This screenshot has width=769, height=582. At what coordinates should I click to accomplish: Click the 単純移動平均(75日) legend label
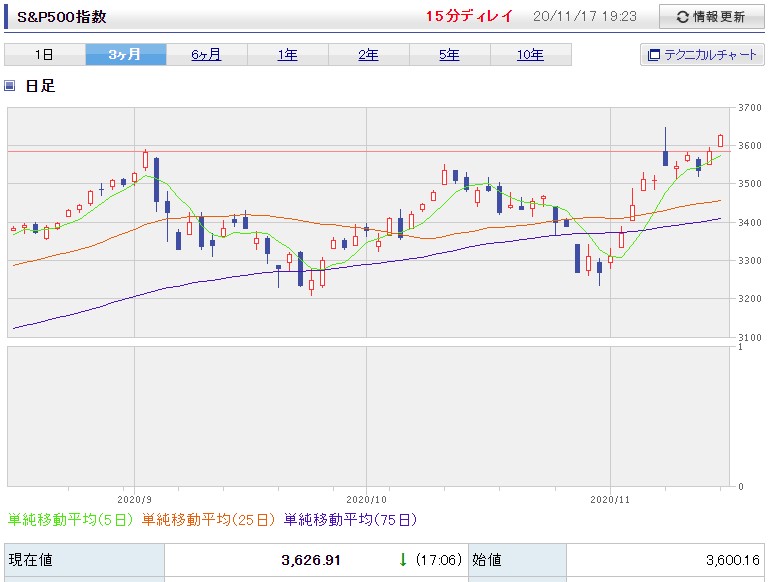coord(350,520)
